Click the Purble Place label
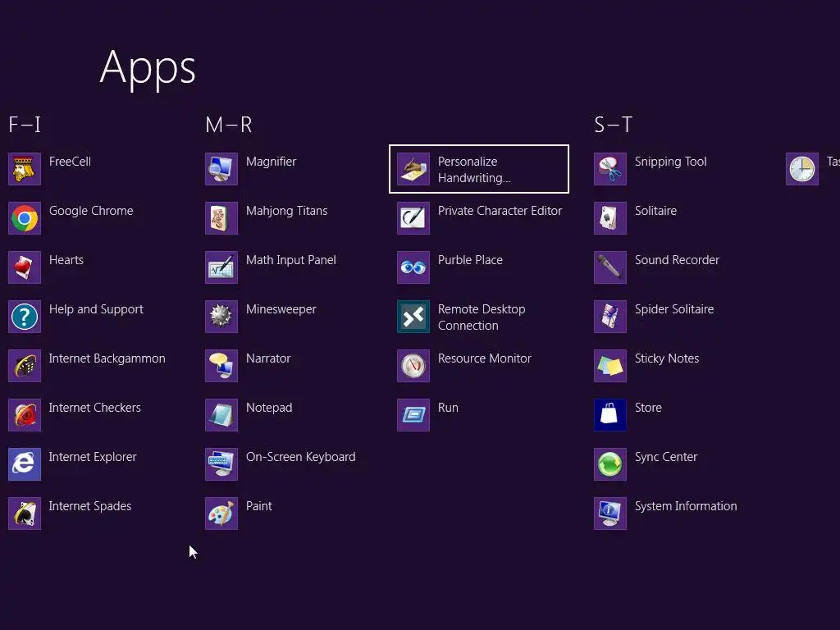 tap(470, 260)
